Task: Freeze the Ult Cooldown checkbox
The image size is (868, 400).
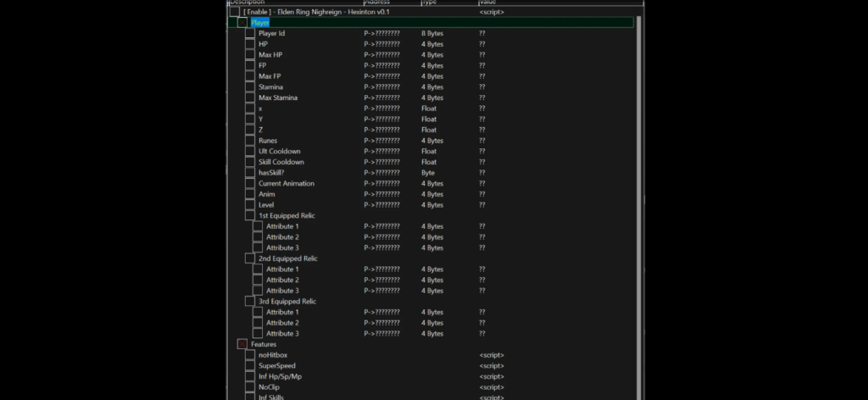Action: point(250,151)
